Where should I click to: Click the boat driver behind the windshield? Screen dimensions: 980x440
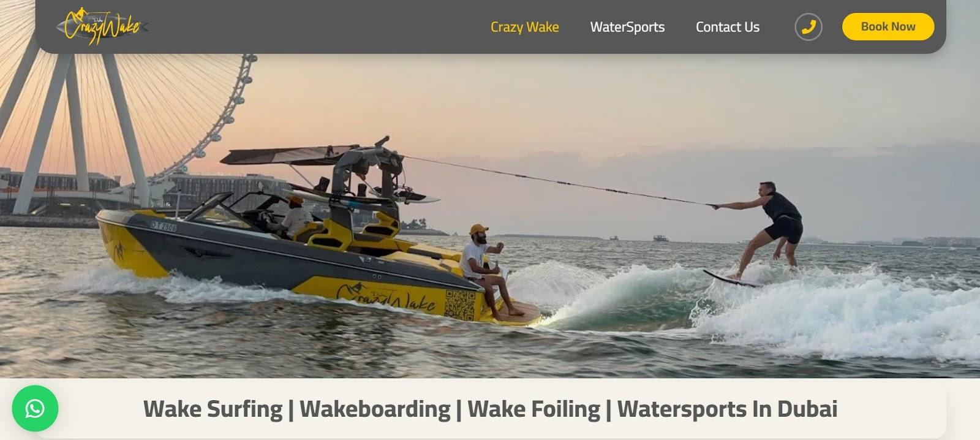(x=295, y=216)
